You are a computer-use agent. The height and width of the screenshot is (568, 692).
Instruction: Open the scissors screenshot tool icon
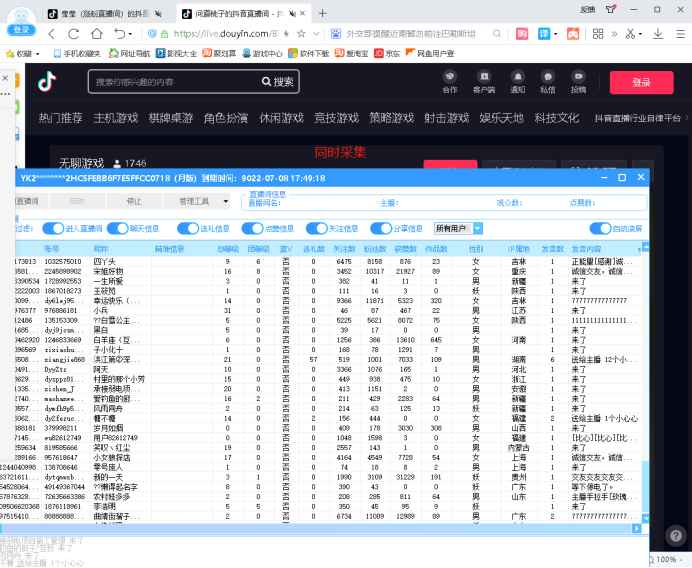pos(630,34)
